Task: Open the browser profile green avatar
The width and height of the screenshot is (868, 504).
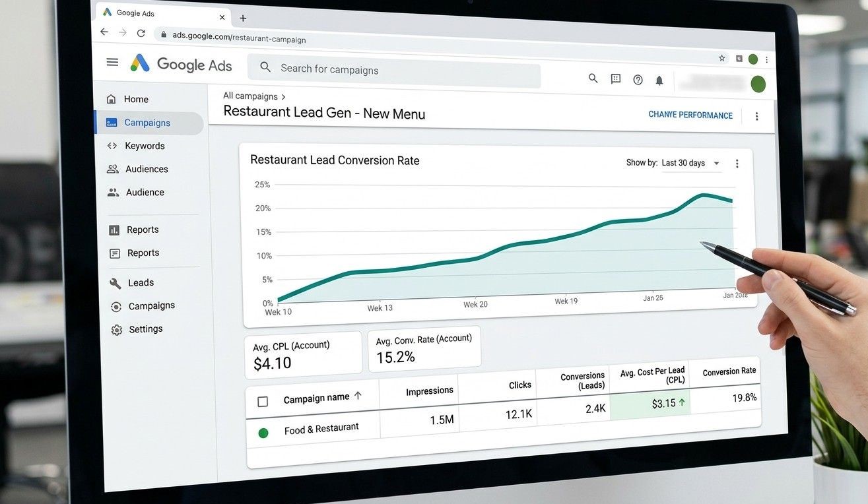Action: pyautogui.click(x=752, y=59)
